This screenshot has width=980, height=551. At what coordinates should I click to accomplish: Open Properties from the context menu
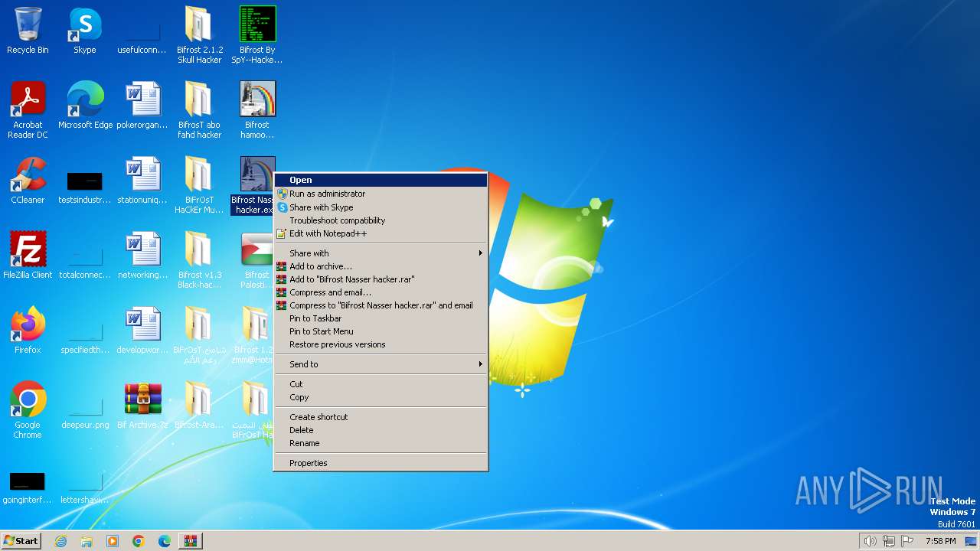point(381,463)
